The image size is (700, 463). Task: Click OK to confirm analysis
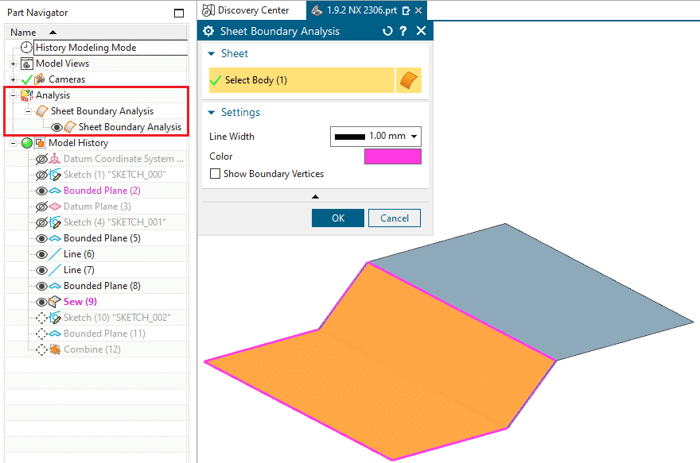338,218
